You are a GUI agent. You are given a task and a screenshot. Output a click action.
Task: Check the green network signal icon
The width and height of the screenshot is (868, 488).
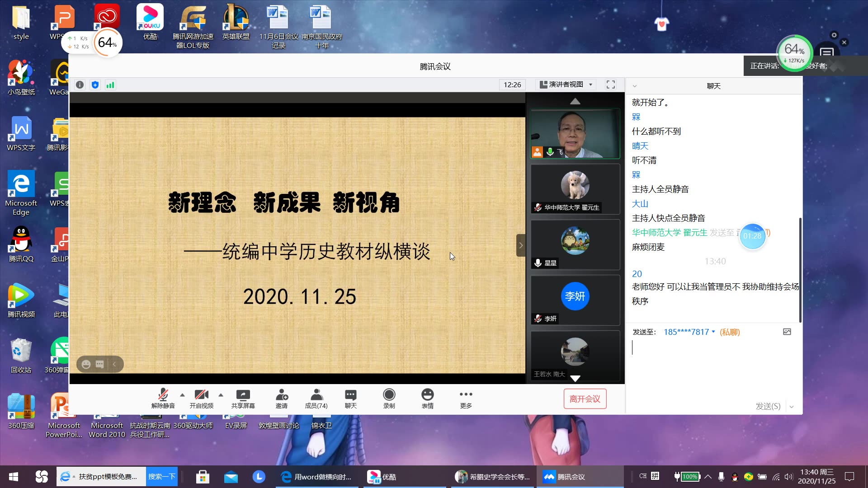coord(110,85)
